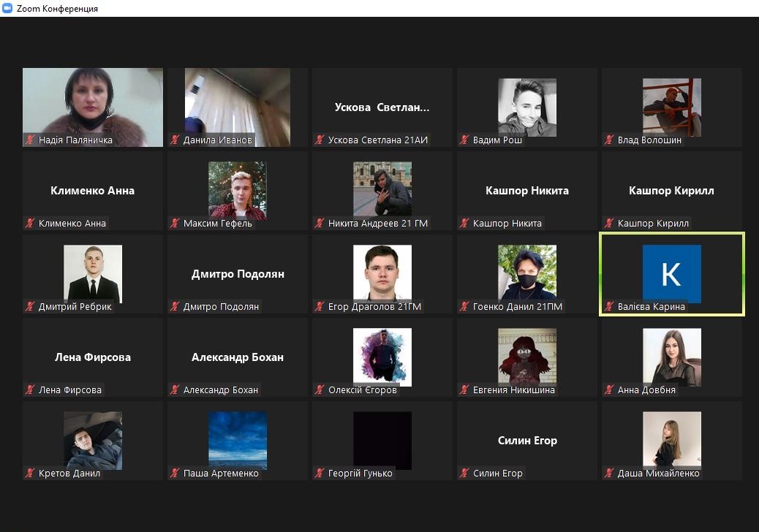Click muted mic icon beside Максим Гефель
Screen dimensions: 759x532
point(175,223)
